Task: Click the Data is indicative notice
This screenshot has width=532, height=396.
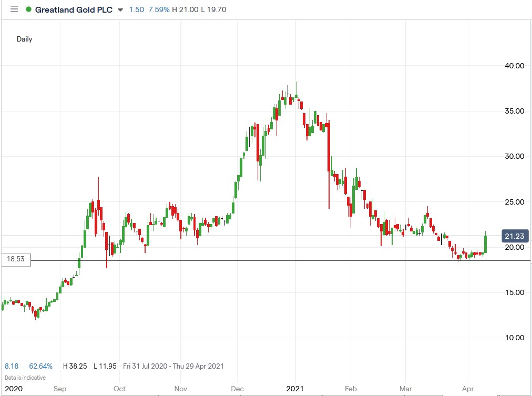Action: point(25,377)
